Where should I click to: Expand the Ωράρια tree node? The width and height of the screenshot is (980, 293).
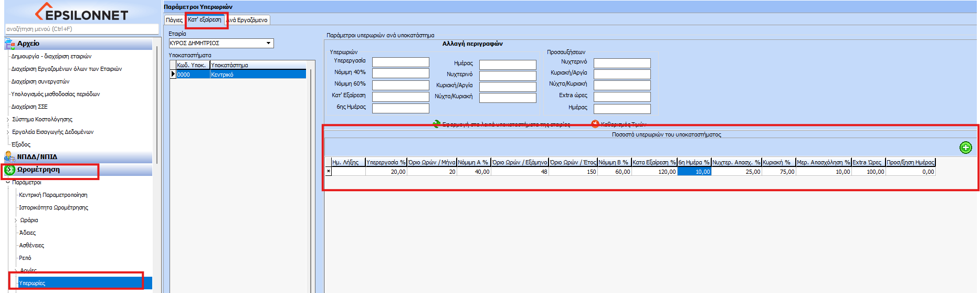click(x=16, y=220)
